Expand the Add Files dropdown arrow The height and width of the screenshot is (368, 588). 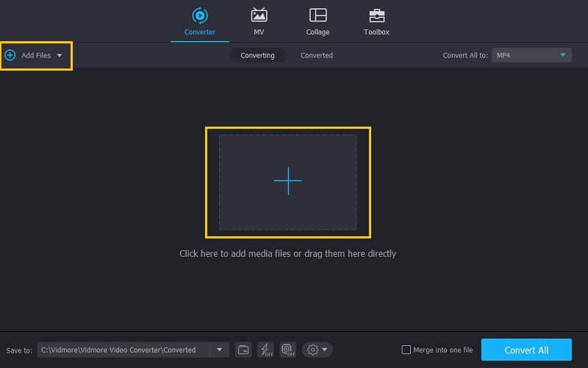coord(60,56)
